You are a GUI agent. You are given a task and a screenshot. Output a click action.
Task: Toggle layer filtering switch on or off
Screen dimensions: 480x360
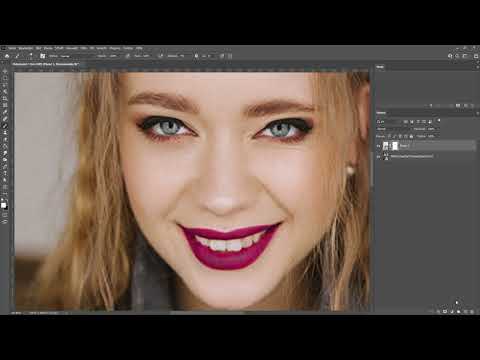[439, 121]
